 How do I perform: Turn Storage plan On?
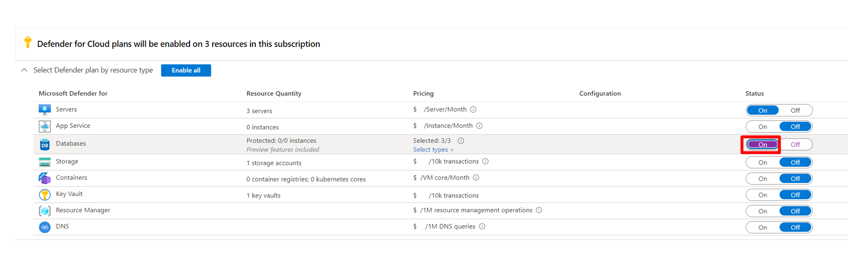[x=762, y=162]
